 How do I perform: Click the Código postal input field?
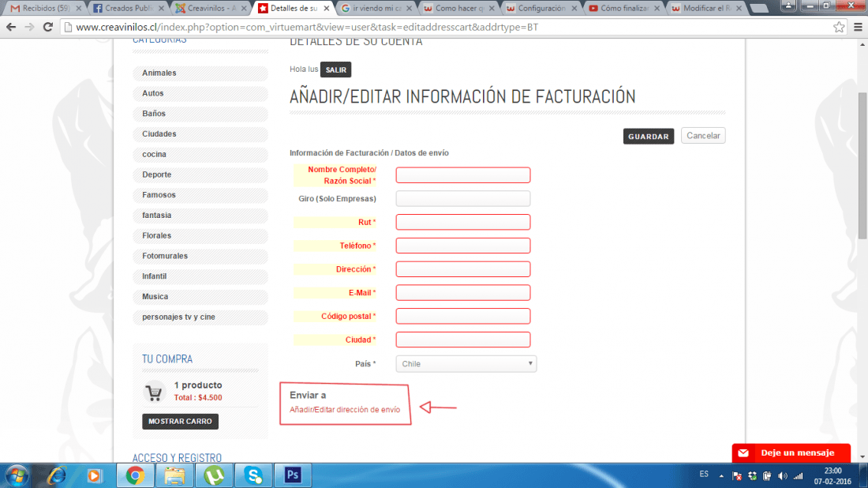[462, 317]
